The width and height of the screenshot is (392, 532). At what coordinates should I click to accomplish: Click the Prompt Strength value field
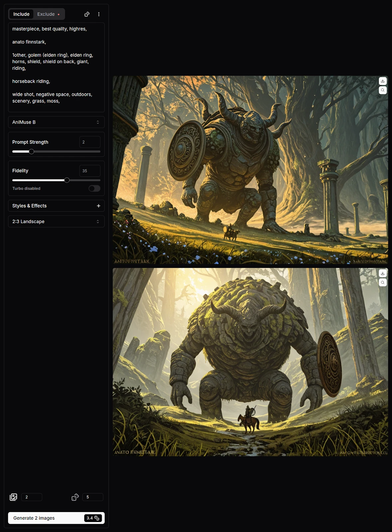(x=90, y=142)
